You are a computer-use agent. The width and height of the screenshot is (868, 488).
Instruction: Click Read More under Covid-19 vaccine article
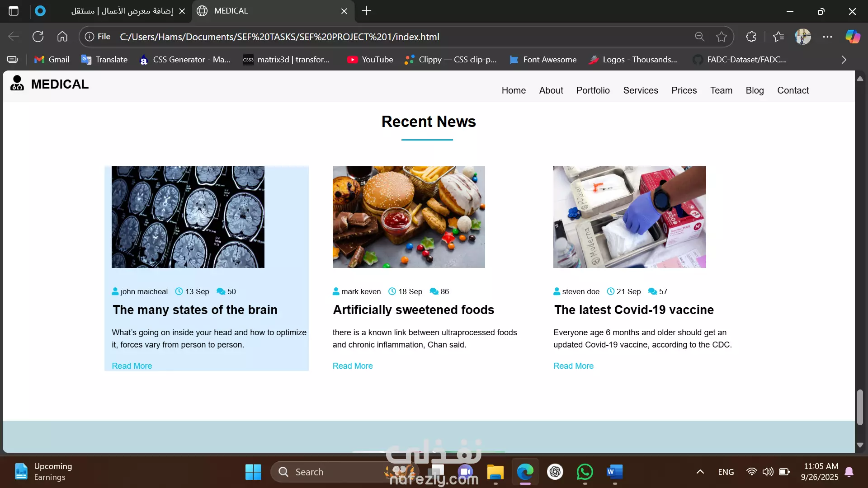pos(573,366)
